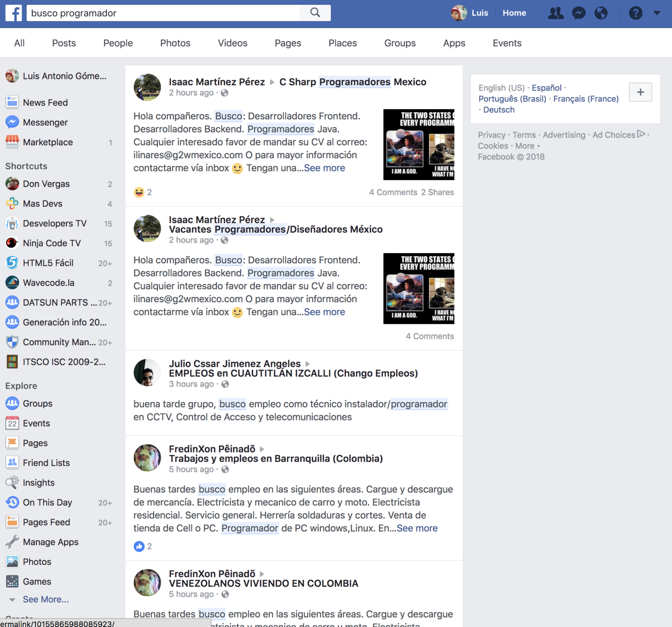672x627 pixels.
Task: Open C Sharp Programadores Mexico group link
Action: click(353, 82)
